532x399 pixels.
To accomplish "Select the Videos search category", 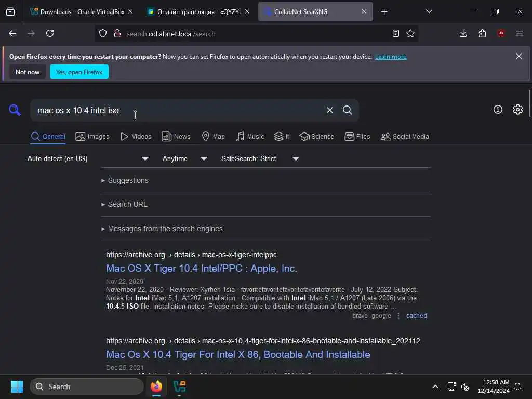I will (x=136, y=137).
